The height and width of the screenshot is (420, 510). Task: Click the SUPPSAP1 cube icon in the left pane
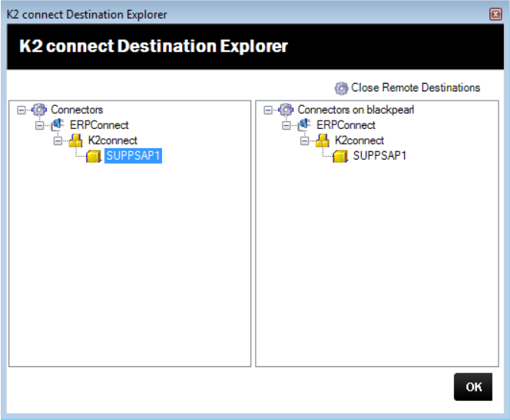[x=94, y=156]
